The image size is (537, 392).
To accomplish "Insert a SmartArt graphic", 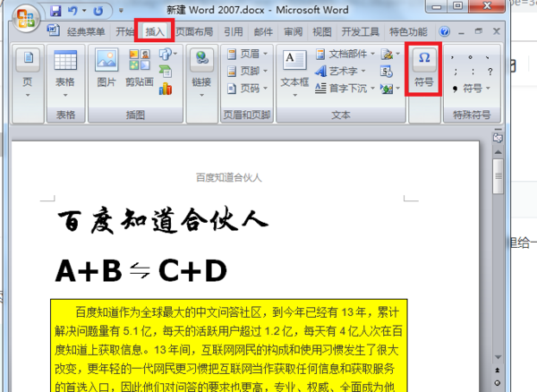I will (166, 72).
